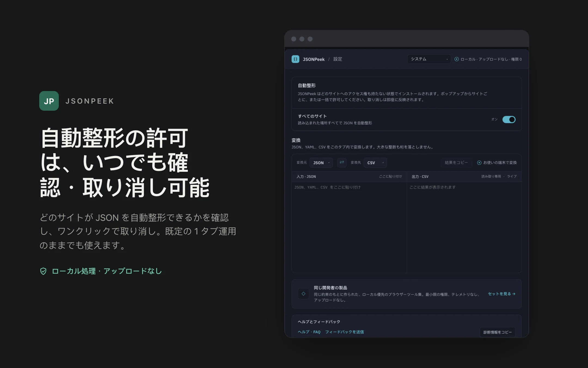Click the first window traffic-light dot

coord(294,39)
